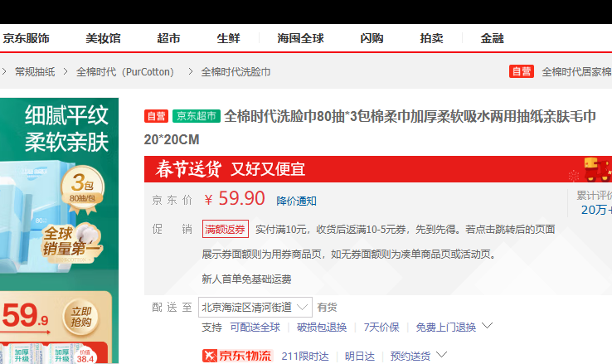The image size is (612, 364).
Task: Open the 金融 navigation tab
Action: (492, 38)
